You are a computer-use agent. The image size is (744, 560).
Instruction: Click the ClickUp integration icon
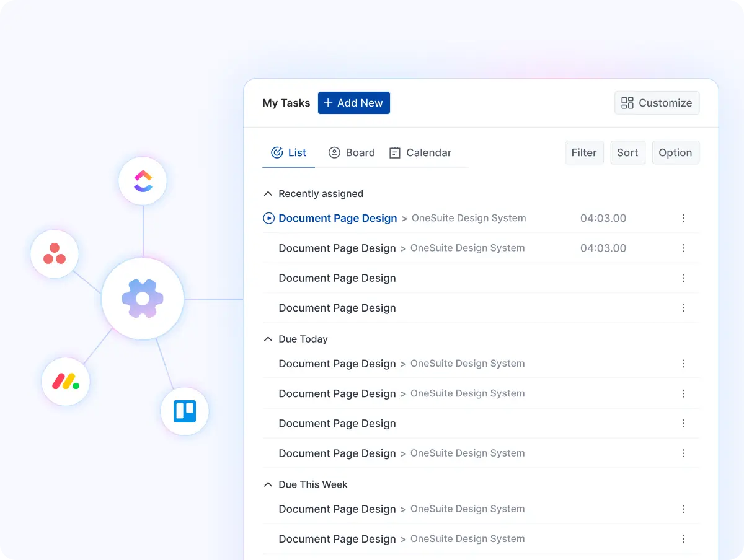coord(143,181)
